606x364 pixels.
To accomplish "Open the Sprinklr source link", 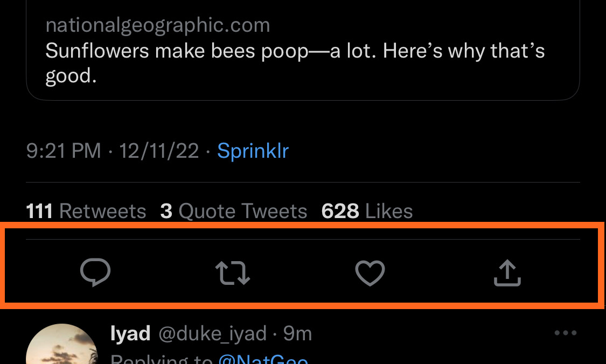I will click(x=253, y=151).
